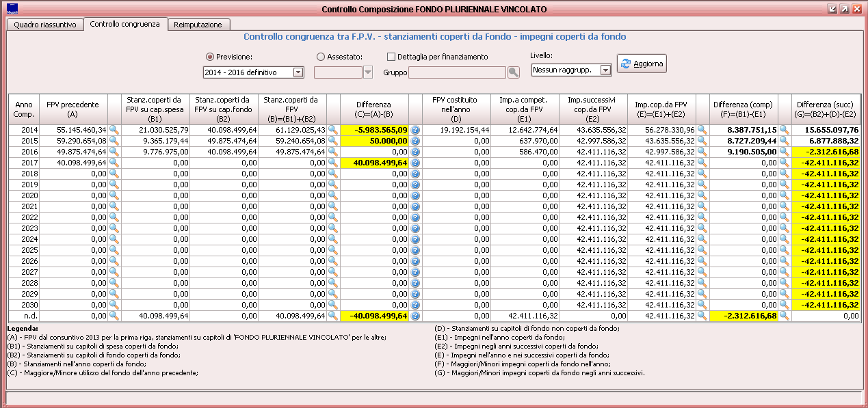The image size is (868, 408).
Task: Select the Previsione radio button
Action: tap(210, 57)
